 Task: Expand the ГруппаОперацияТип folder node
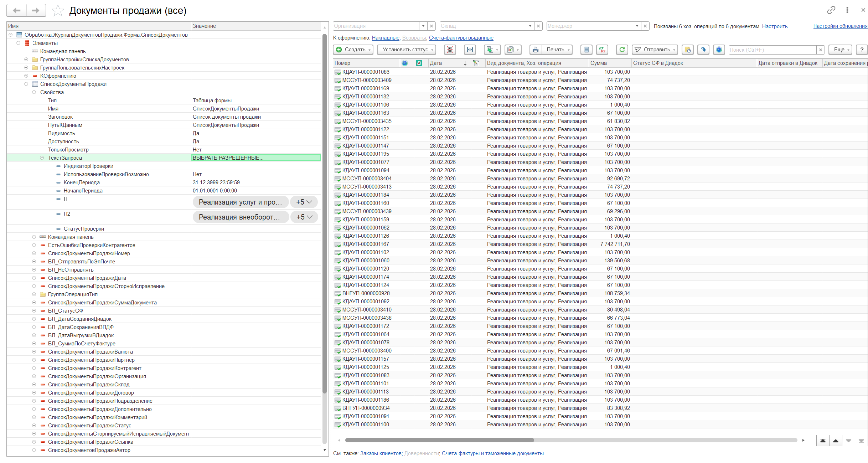(34, 294)
